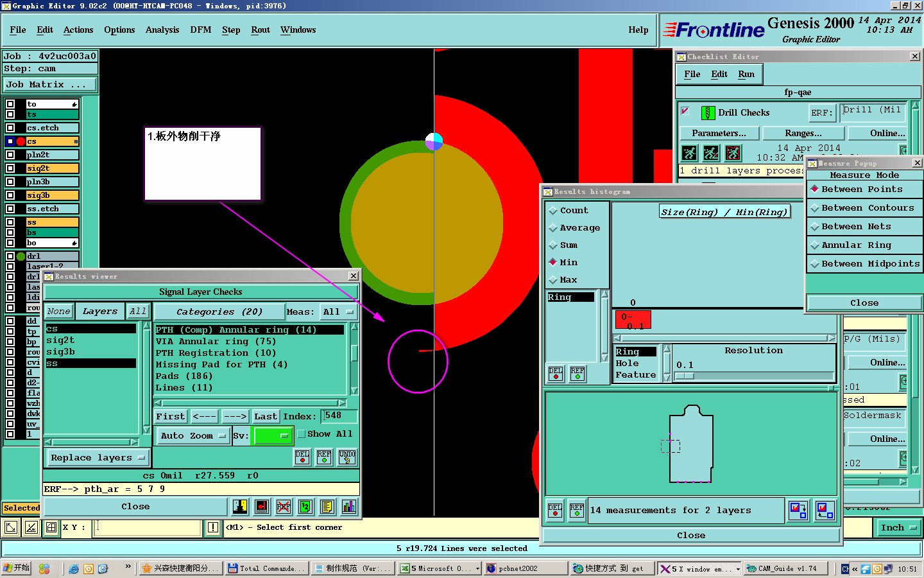Click the board-to-histogram transfer icon
Image resolution: width=924 pixels, height=578 pixels.
tap(825, 511)
